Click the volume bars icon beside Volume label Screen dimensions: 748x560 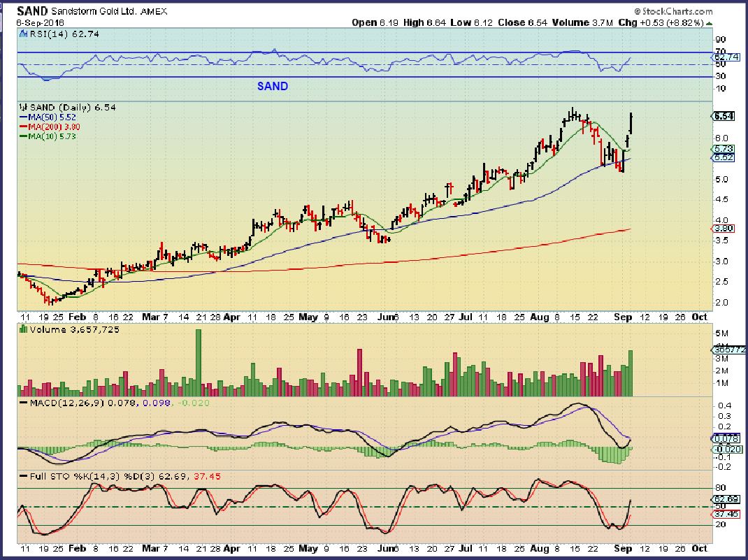23,329
